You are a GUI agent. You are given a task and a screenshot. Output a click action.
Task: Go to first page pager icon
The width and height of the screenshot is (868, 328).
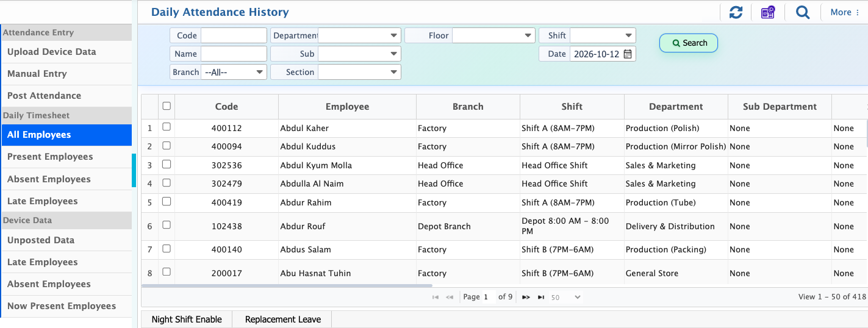click(x=436, y=297)
